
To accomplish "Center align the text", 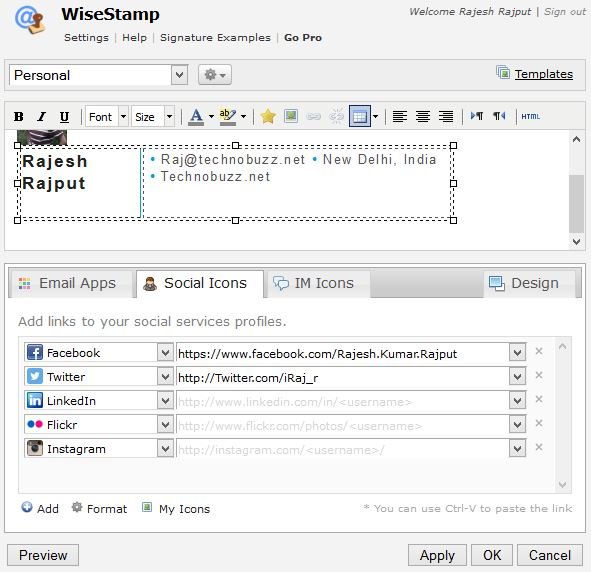I will (x=423, y=116).
